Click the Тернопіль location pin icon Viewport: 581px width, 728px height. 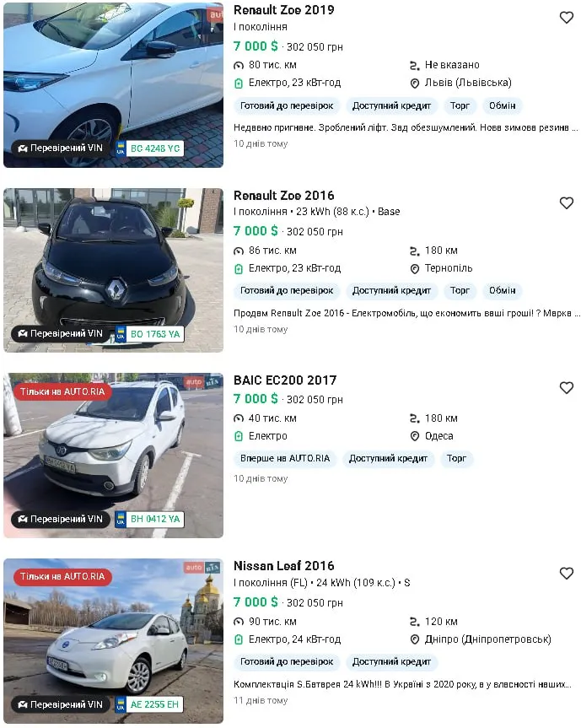click(415, 269)
